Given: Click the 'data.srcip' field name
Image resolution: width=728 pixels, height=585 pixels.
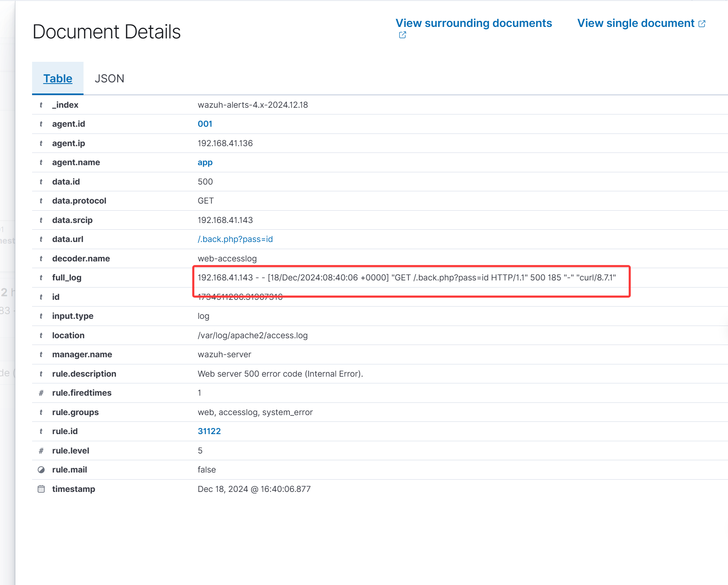Looking at the screenshot, I should click(x=72, y=220).
